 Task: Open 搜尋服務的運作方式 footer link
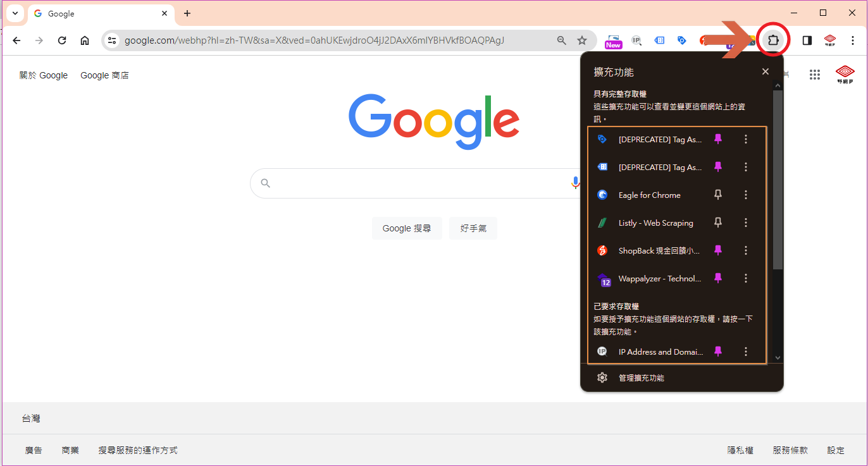tap(138, 450)
